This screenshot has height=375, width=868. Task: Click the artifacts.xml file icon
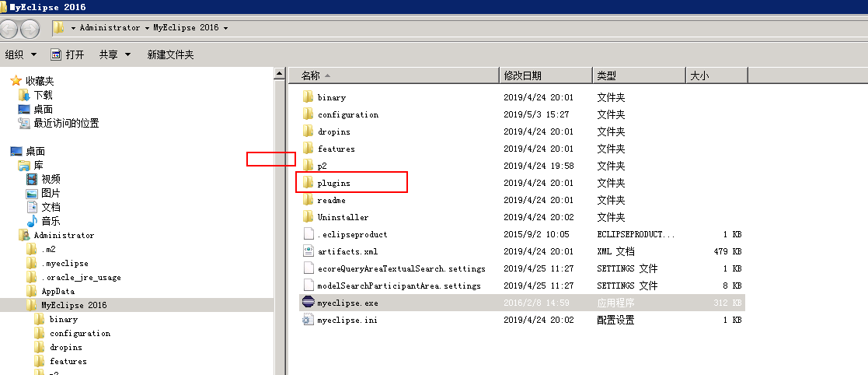[x=308, y=251]
